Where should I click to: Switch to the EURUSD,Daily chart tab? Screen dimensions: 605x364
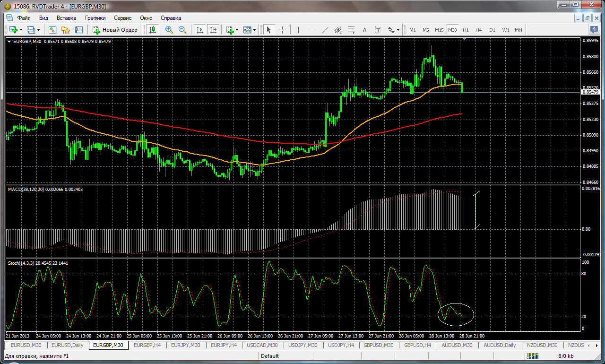click(x=67, y=345)
